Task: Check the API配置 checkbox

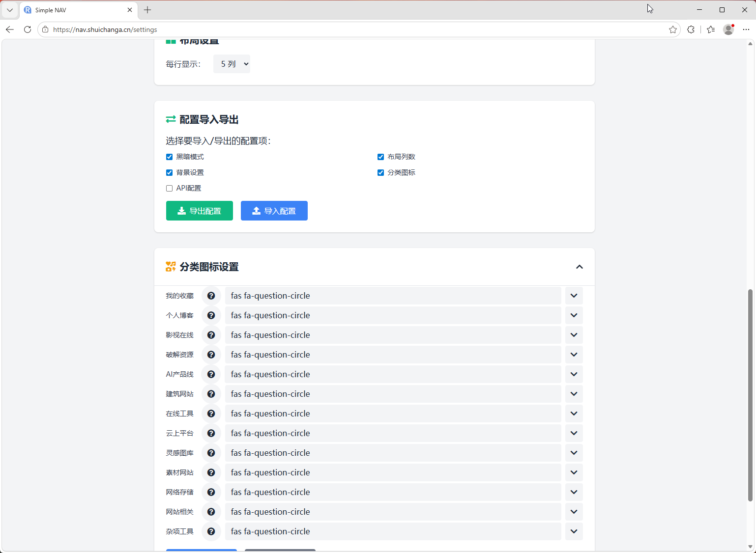Action: pos(169,188)
